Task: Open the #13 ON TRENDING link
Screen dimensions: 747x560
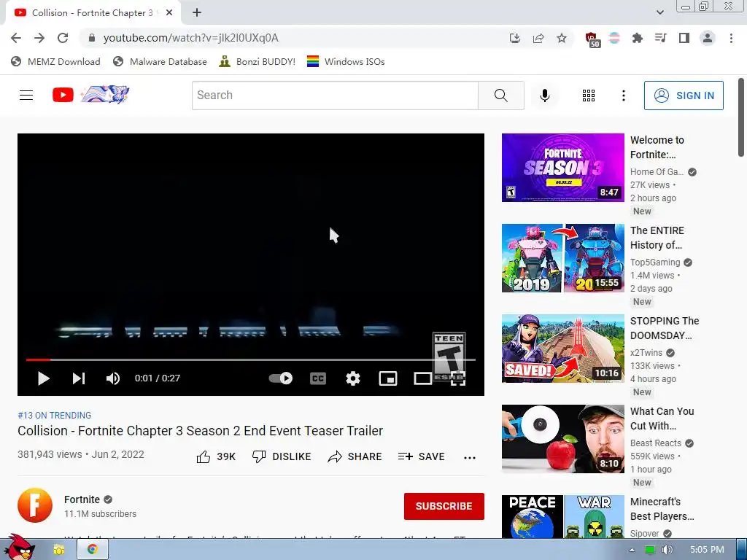Action: coord(54,415)
